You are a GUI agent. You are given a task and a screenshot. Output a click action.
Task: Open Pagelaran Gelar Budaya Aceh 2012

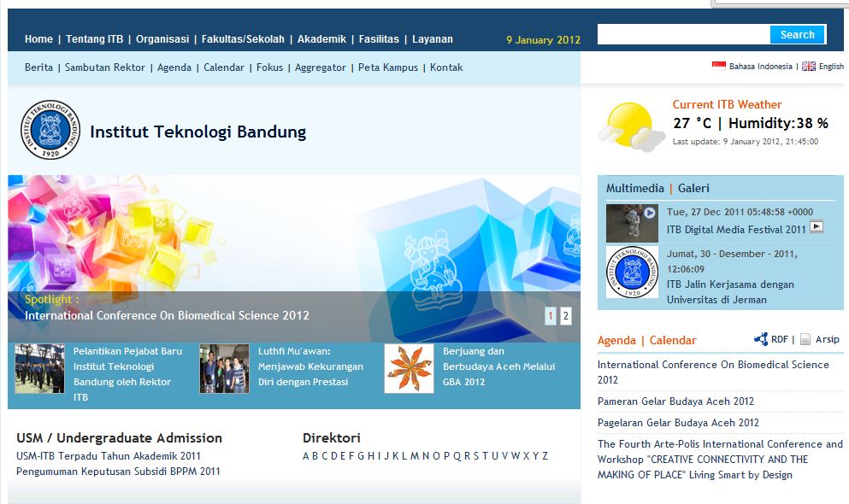[678, 422]
